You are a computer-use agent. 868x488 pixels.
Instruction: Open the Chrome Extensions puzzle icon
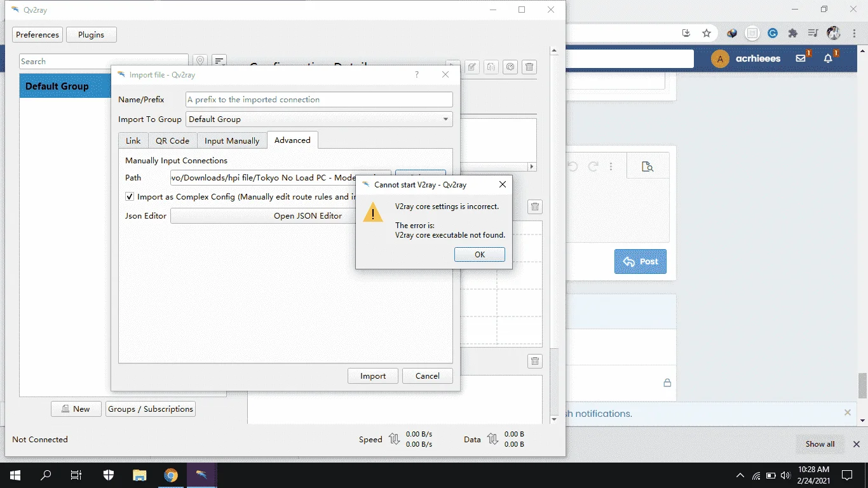[792, 33]
